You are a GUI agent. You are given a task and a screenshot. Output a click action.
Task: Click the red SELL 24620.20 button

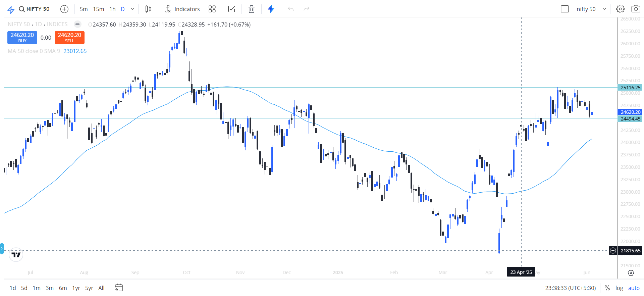pos(69,37)
